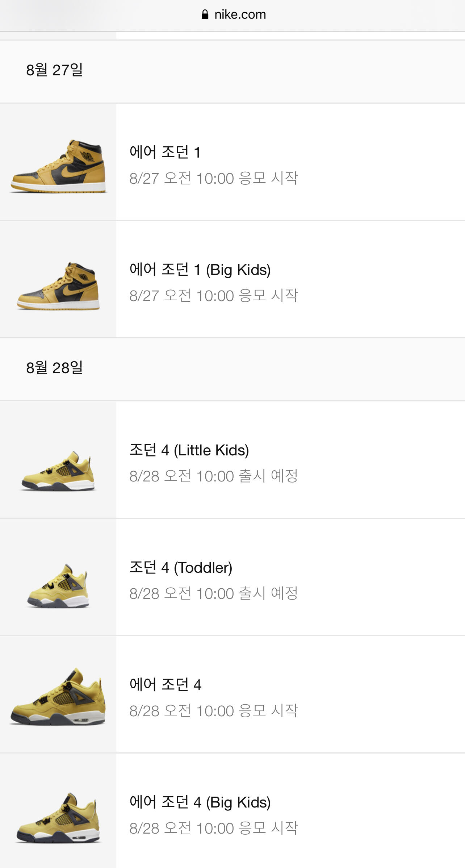Viewport: 465px width, 868px height.
Task: Select the 에어 조던 4 (Big Kids) title
Action: pos(200,802)
